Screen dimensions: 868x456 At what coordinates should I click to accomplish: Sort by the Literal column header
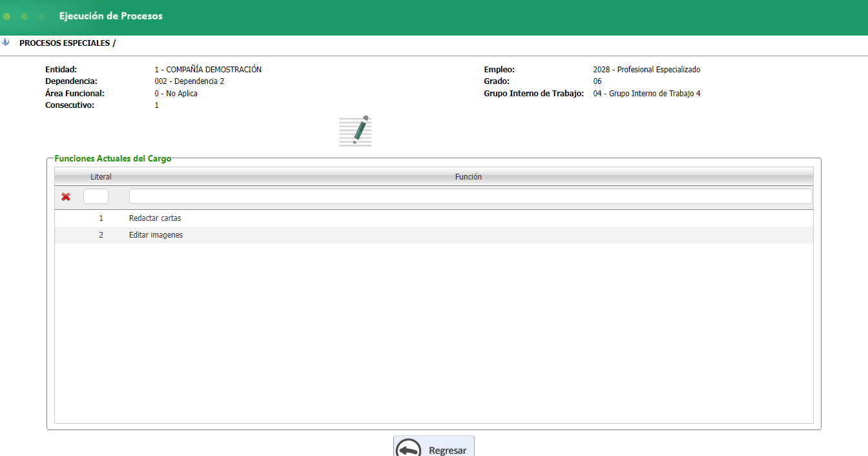click(x=101, y=177)
